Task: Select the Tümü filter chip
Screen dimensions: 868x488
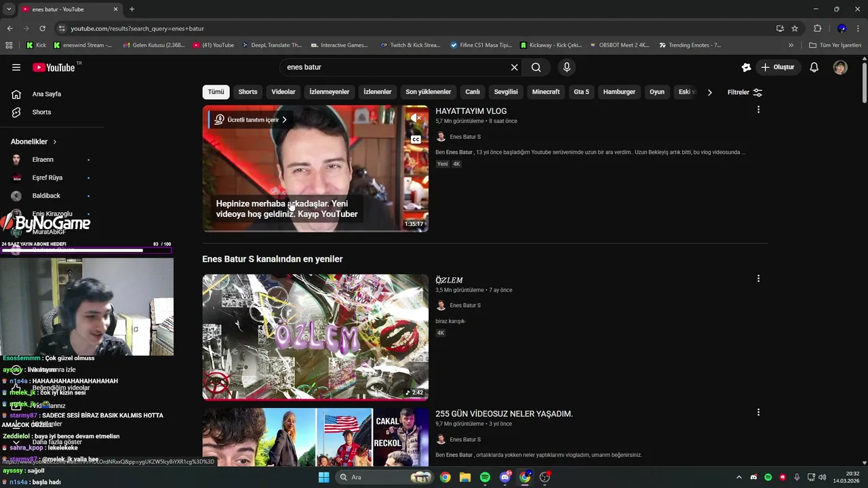Action: [216, 92]
